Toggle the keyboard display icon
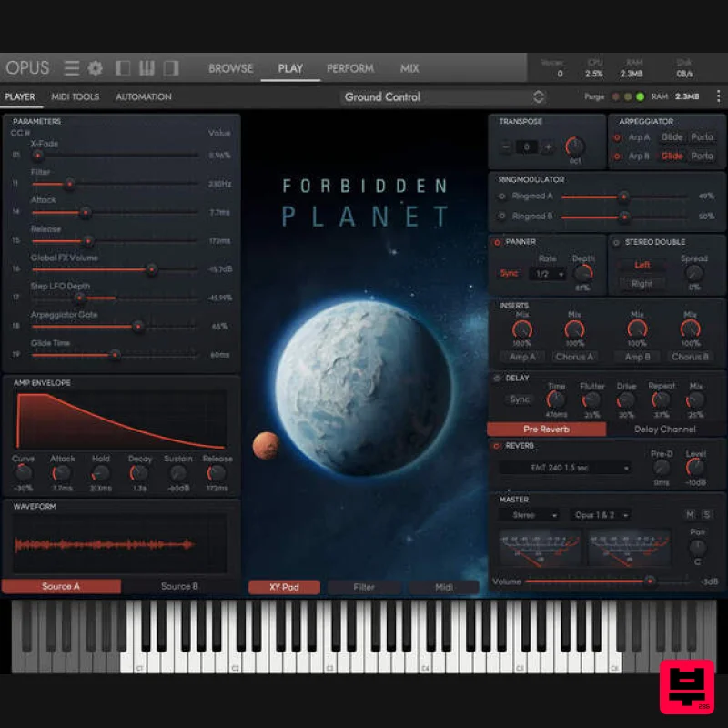This screenshot has height=728, width=728. (147, 68)
